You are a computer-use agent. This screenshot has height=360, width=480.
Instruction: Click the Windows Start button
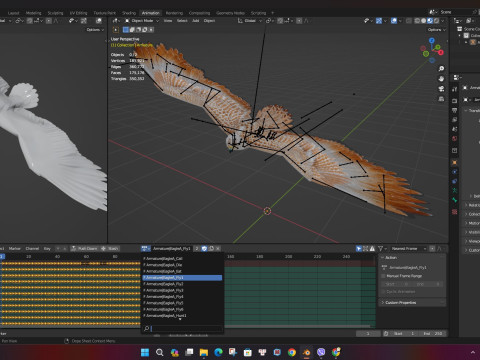point(145,352)
